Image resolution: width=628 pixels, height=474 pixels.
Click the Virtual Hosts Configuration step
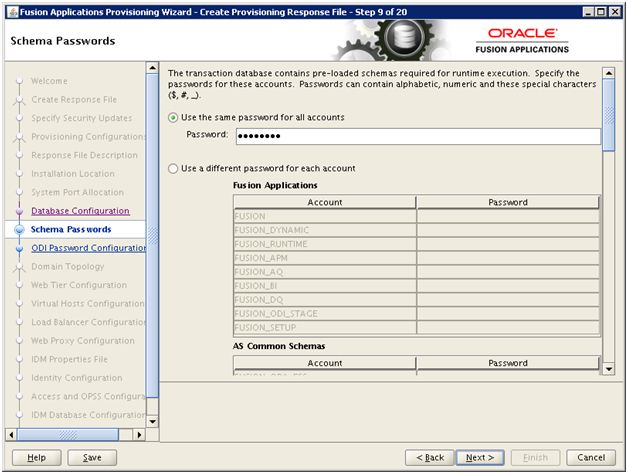tap(88, 304)
